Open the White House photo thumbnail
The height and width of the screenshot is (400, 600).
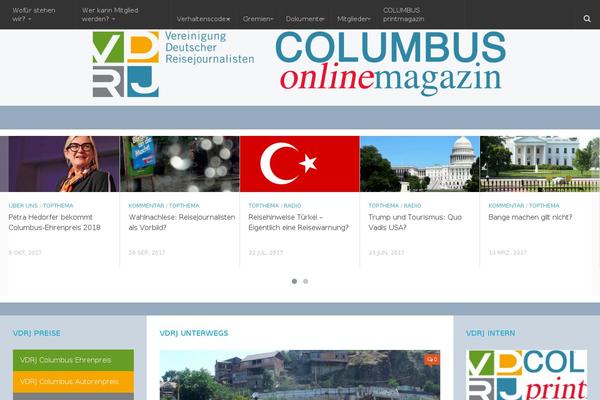[x=540, y=164]
